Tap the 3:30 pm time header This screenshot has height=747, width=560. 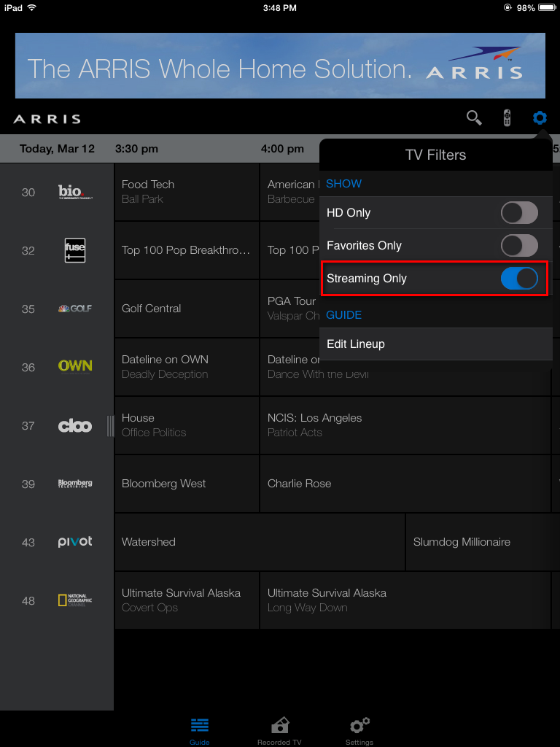click(136, 149)
